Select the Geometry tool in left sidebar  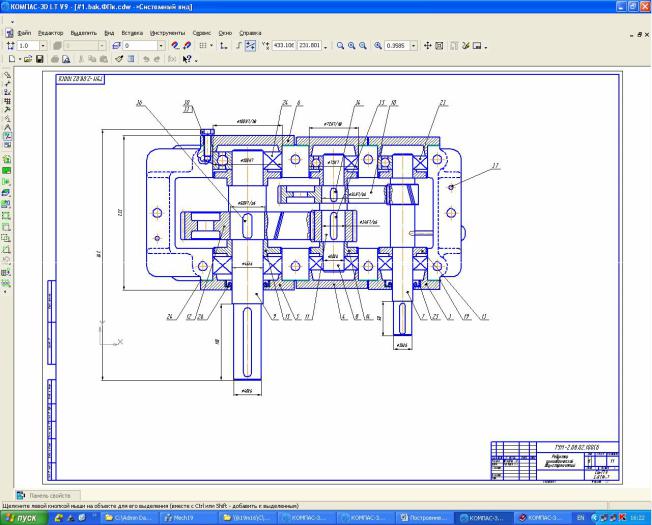pos(8,74)
